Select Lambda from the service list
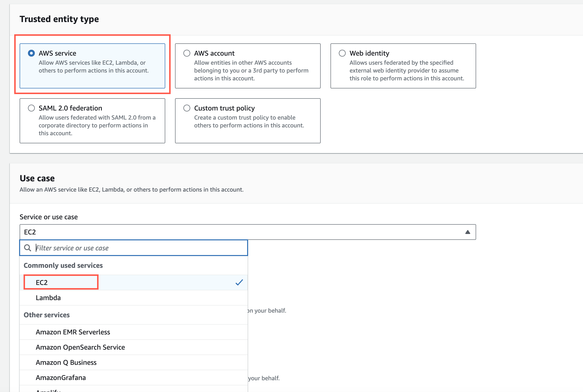 click(x=134, y=298)
